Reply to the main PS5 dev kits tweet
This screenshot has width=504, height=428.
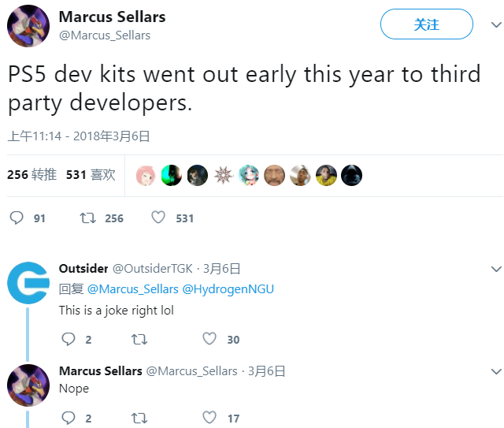pos(17,218)
